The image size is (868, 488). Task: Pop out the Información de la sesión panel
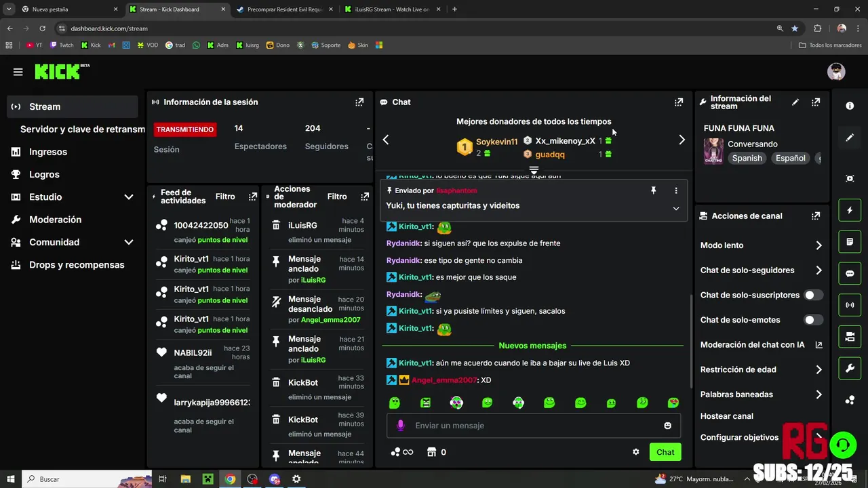(x=359, y=102)
